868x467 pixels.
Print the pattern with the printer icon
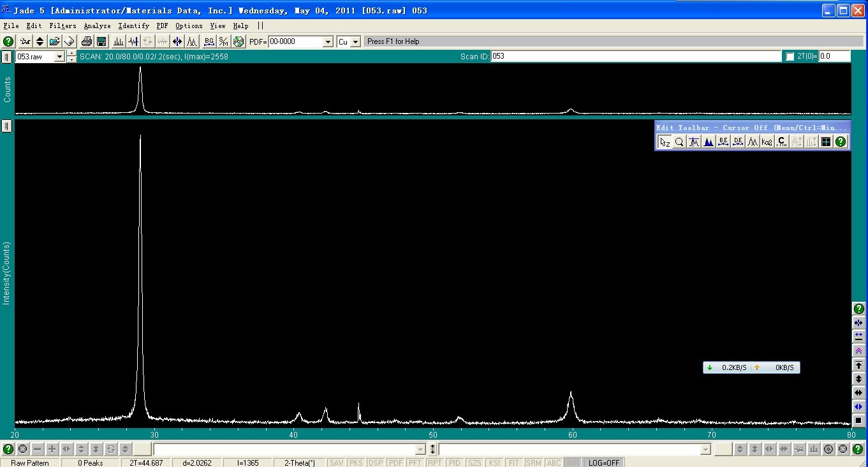[87, 41]
